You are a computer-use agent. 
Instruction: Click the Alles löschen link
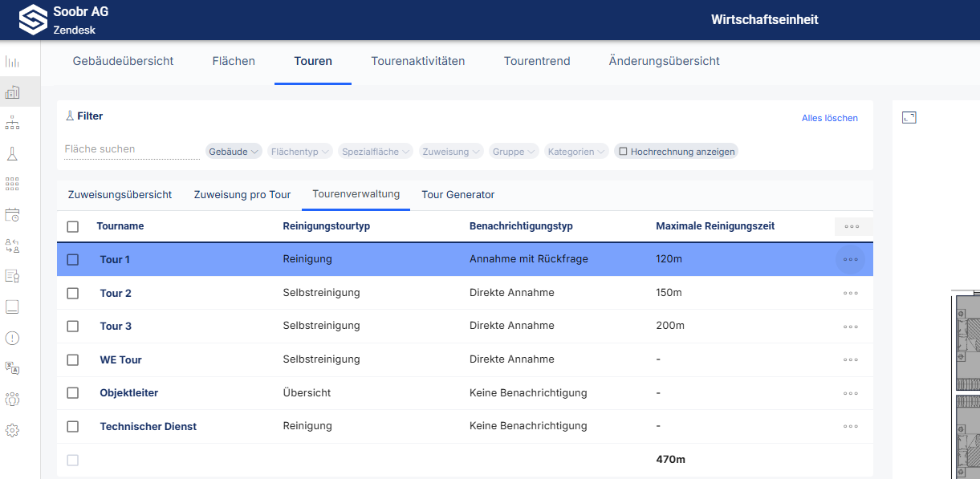(x=829, y=118)
